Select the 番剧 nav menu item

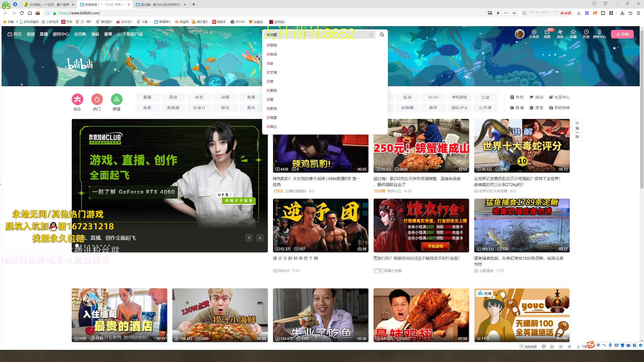click(x=31, y=34)
